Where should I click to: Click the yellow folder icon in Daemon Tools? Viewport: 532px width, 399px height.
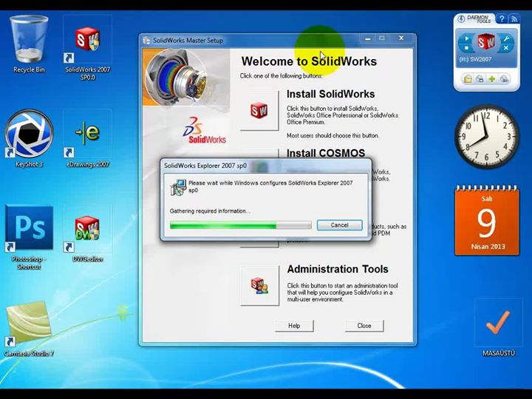pos(468,79)
